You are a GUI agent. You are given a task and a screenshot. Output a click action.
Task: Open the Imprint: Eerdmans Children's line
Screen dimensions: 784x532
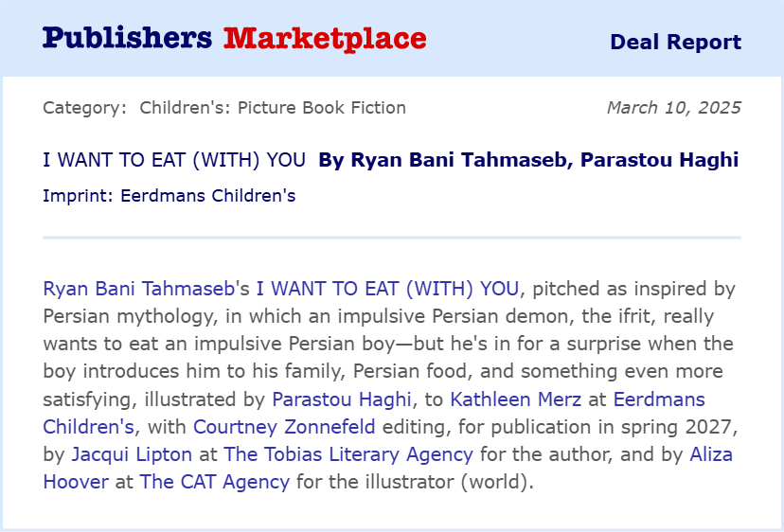tap(169, 196)
